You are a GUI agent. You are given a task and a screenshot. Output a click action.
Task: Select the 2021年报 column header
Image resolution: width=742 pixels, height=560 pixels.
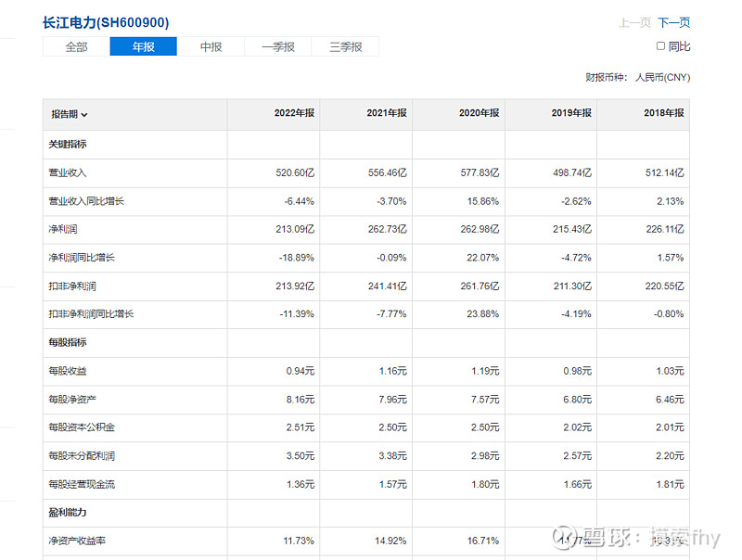387,113
